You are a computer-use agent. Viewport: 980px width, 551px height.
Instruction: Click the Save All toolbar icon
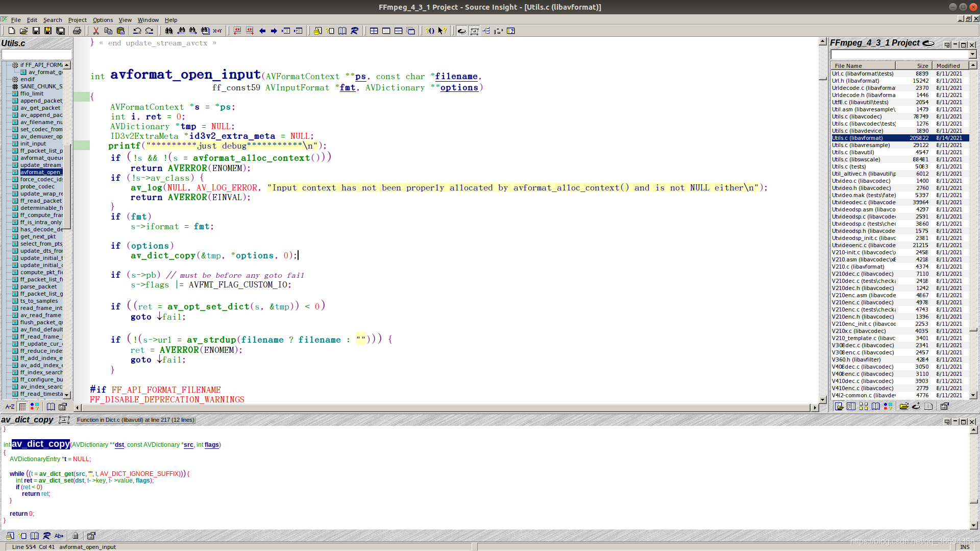pos(60,31)
